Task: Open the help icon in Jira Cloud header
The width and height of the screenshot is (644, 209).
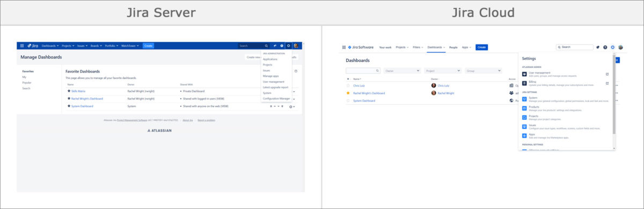Action: tap(605, 47)
